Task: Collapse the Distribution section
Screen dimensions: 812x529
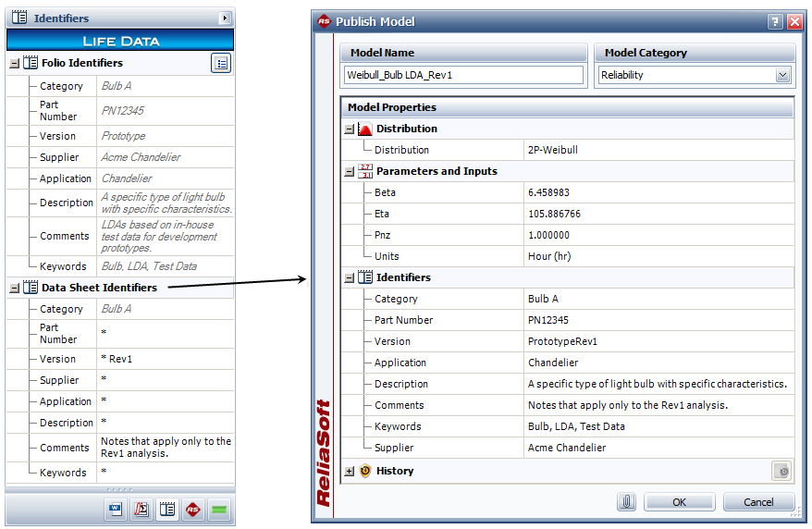Action: pyautogui.click(x=350, y=129)
